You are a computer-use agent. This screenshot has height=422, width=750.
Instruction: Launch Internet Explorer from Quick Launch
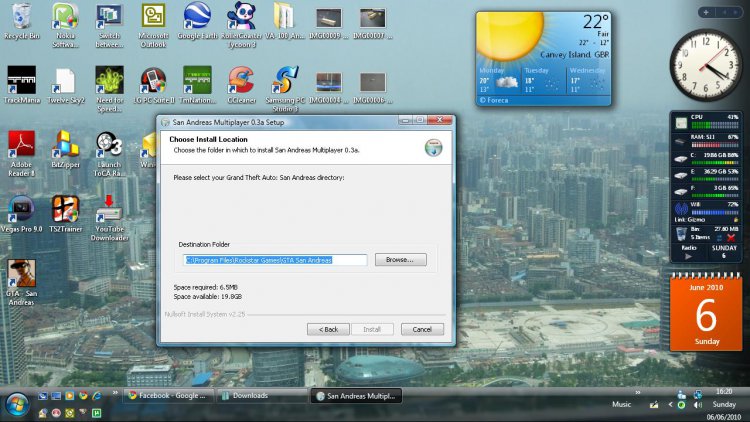tap(97, 396)
